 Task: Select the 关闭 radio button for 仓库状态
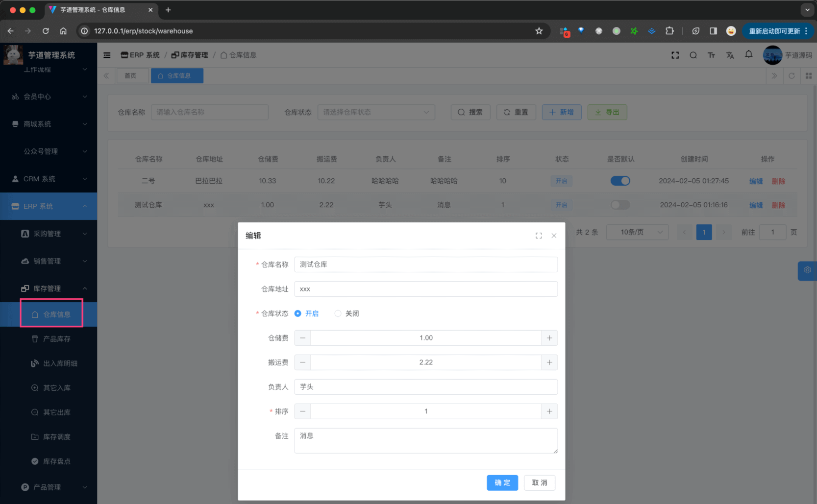pos(338,313)
